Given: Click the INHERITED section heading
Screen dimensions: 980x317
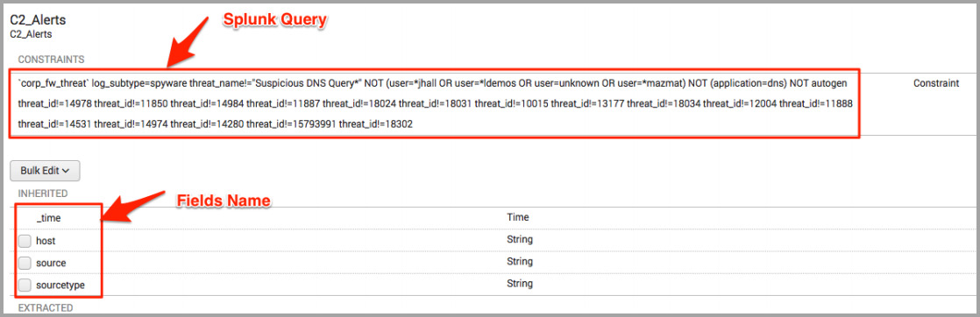Looking at the screenshot, I should [43, 194].
